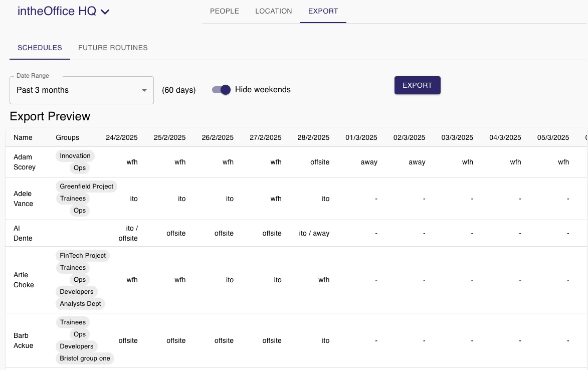Click Adam Scorey's Innovation group chip

75,156
